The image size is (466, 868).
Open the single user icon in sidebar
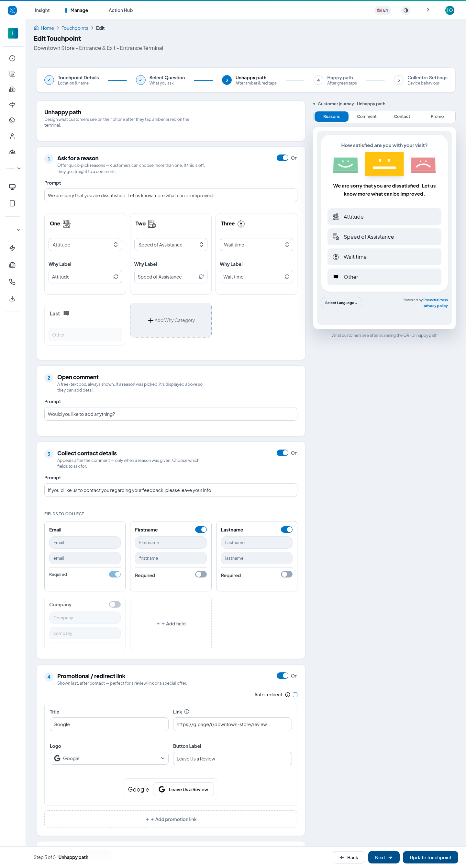(x=12, y=136)
